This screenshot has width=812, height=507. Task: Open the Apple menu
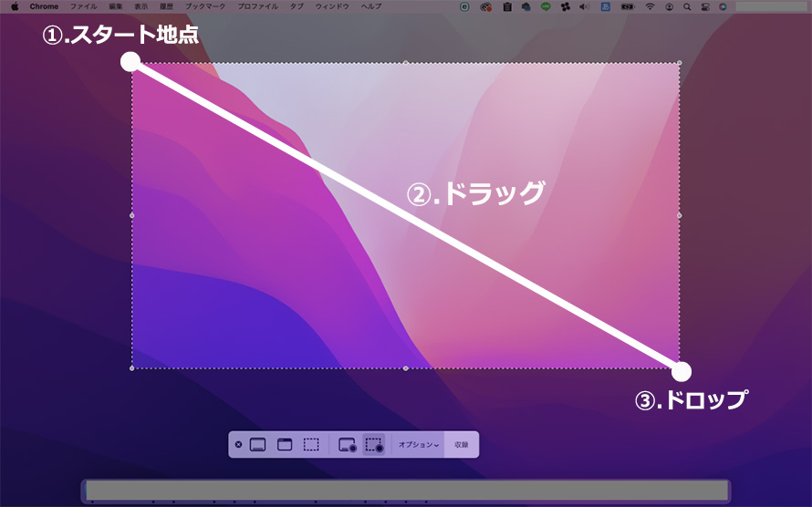point(15,6)
